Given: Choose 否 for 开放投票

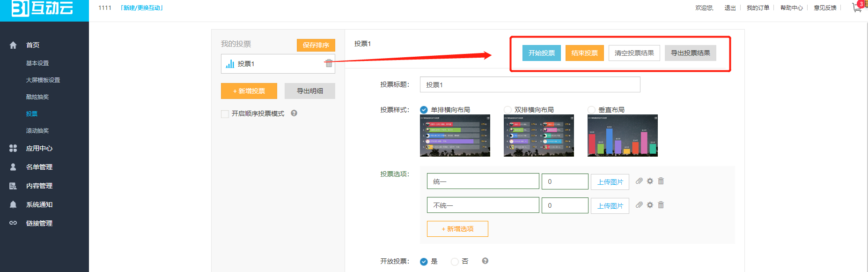Looking at the screenshot, I should point(455,262).
